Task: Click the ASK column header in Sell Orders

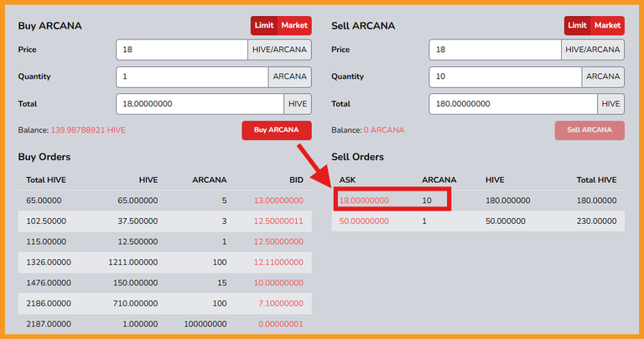Action: point(347,180)
